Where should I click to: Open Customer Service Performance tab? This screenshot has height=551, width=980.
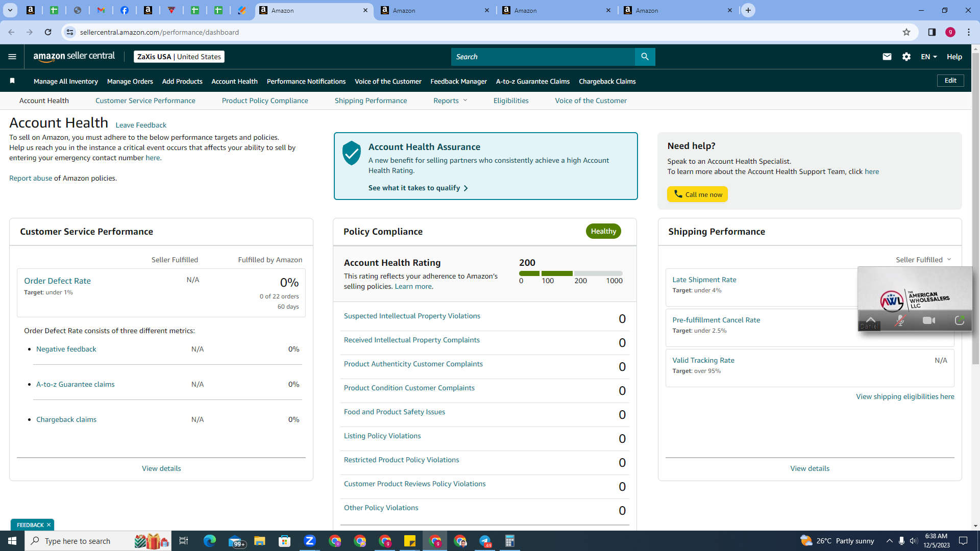(145, 101)
